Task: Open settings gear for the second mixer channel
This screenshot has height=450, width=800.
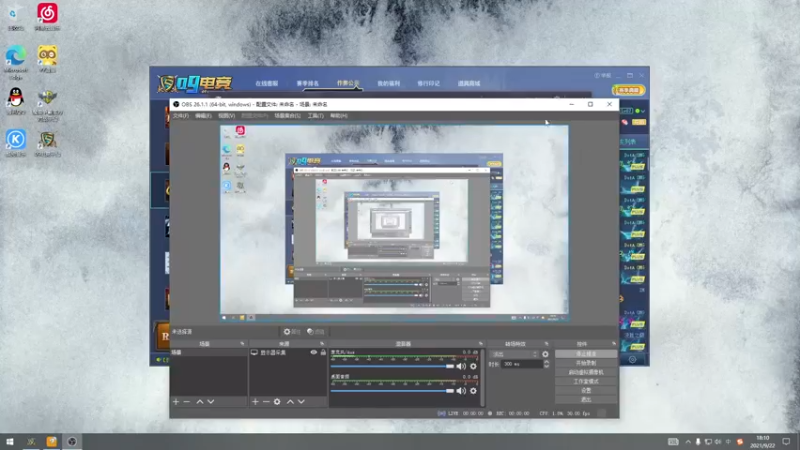Action: point(473,391)
